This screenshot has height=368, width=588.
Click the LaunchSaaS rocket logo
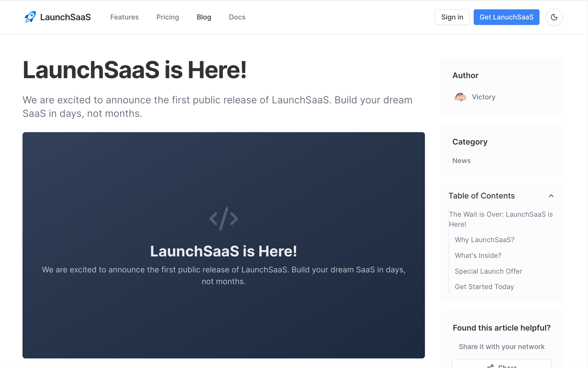click(x=30, y=17)
